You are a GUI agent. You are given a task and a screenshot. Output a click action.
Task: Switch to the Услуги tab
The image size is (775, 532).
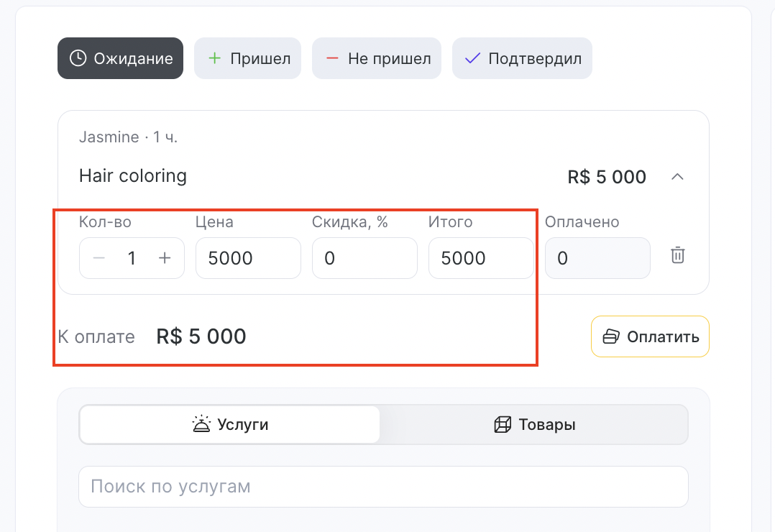pyautogui.click(x=230, y=424)
